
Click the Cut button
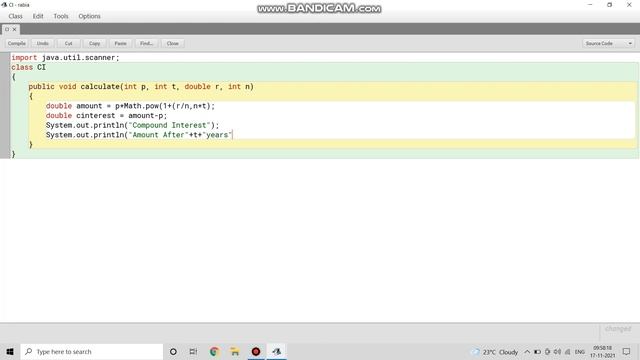(69, 43)
